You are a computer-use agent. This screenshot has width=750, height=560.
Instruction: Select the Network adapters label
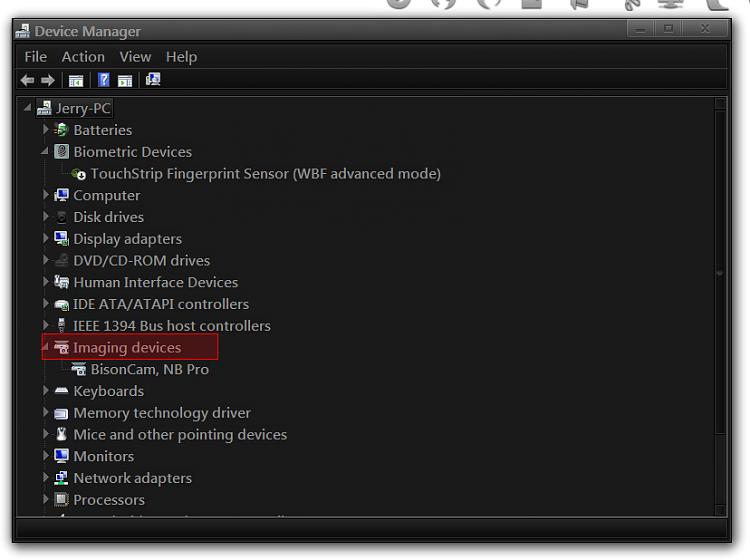[x=132, y=478]
